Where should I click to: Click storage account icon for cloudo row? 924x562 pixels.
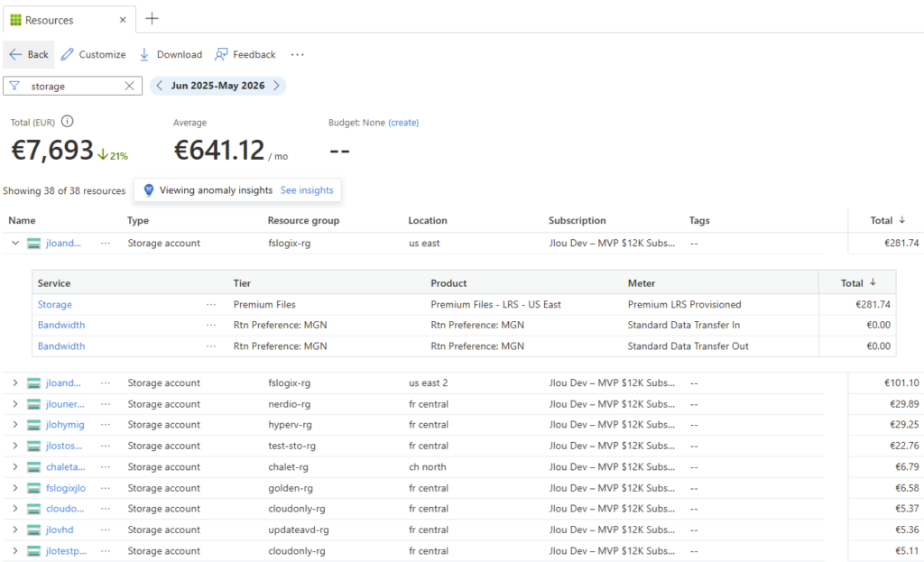point(34,509)
